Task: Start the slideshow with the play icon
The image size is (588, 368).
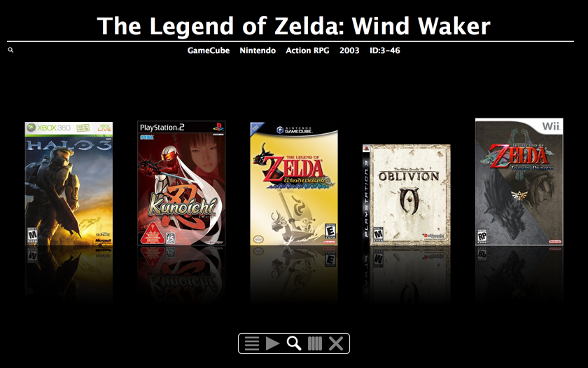Action: pyautogui.click(x=272, y=343)
